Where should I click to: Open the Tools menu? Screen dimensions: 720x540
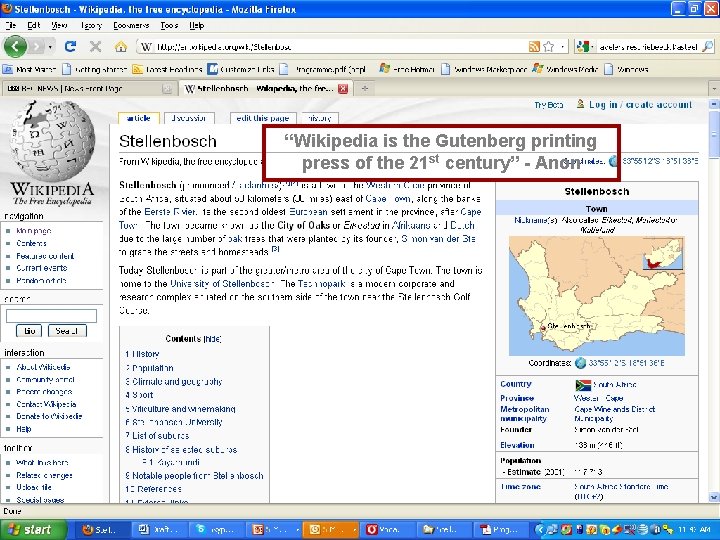pos(169,25)
